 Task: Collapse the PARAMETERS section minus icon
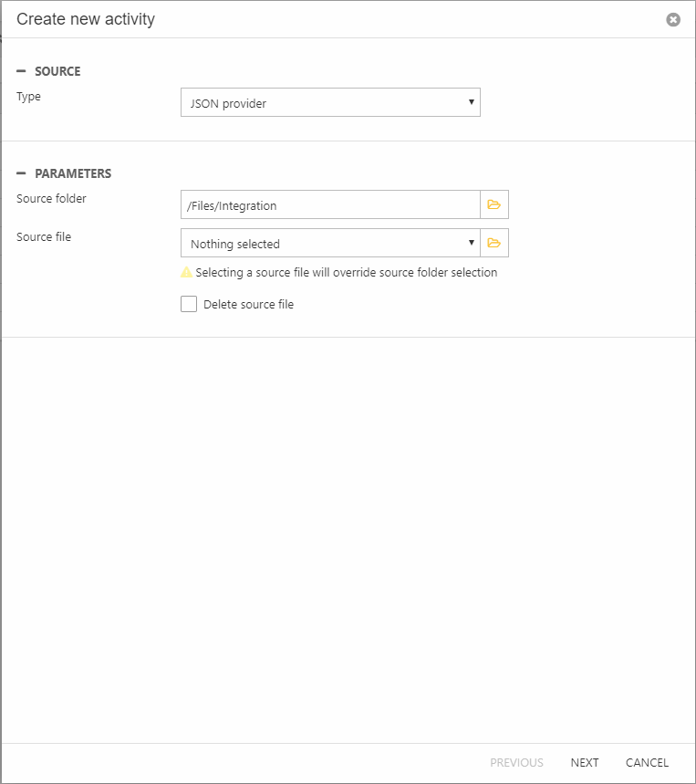pyautogui.click(x=21, y=173)
